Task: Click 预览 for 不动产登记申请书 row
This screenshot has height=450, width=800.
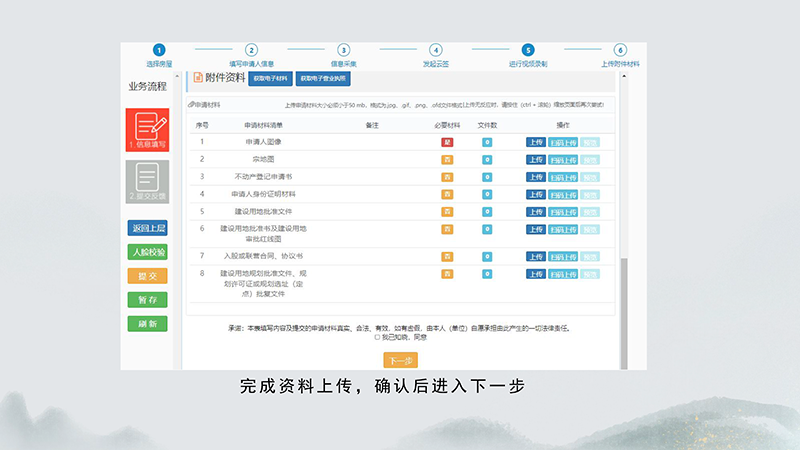Action: (x=590, y=176)
